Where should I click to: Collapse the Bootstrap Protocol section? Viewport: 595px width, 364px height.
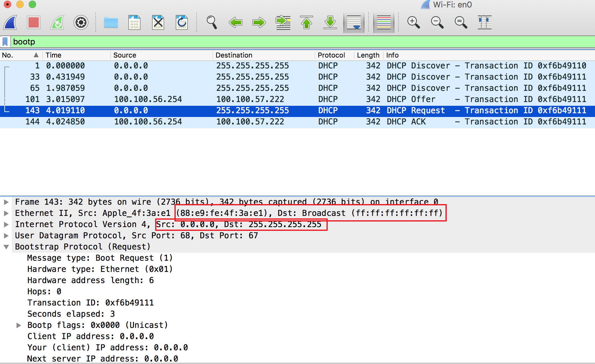tap(7, 246)
